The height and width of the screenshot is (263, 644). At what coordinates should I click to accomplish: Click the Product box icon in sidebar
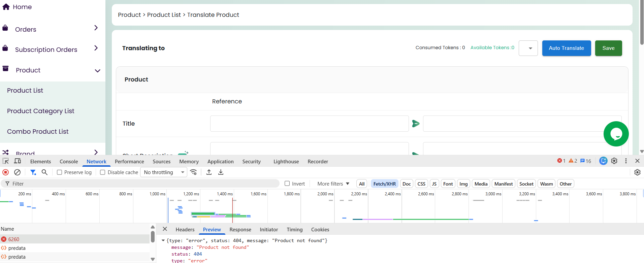[5, 69]
